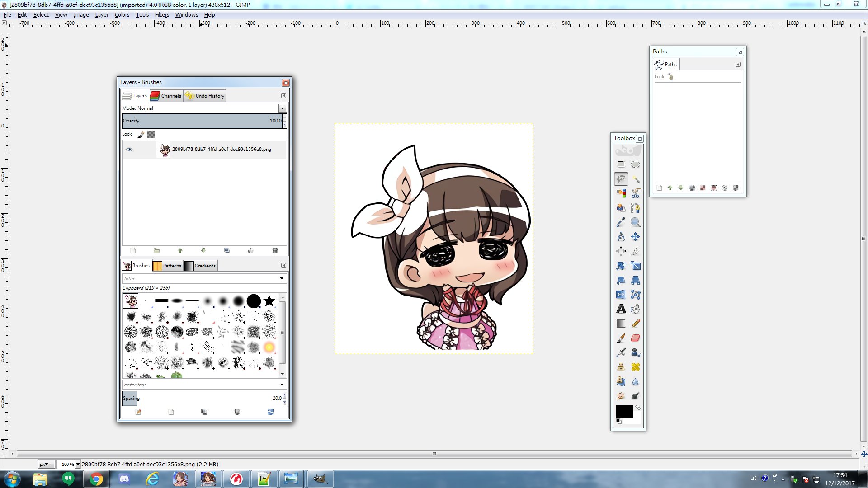Select the Ellipse Select tool
The height and width of the screenshot is (488, 868).
coord(635,164)
